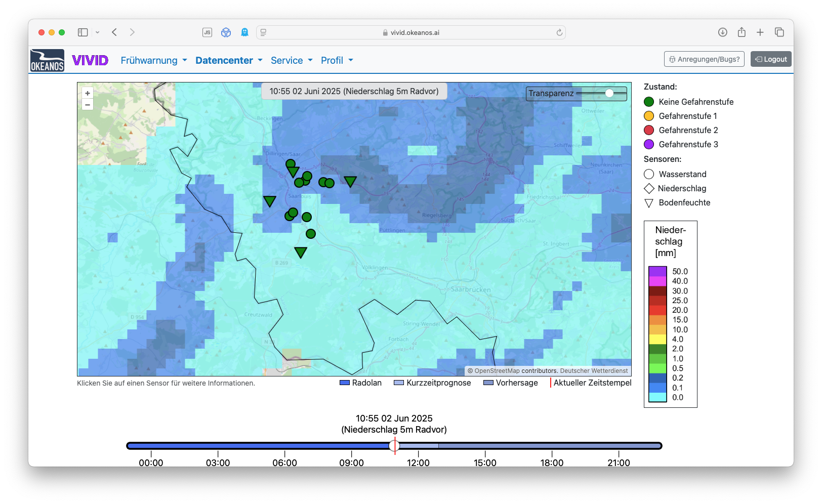Viewport: 822px width, 504px height.
Task: Open Safari downloads
Action: click(x=722, y=32)
